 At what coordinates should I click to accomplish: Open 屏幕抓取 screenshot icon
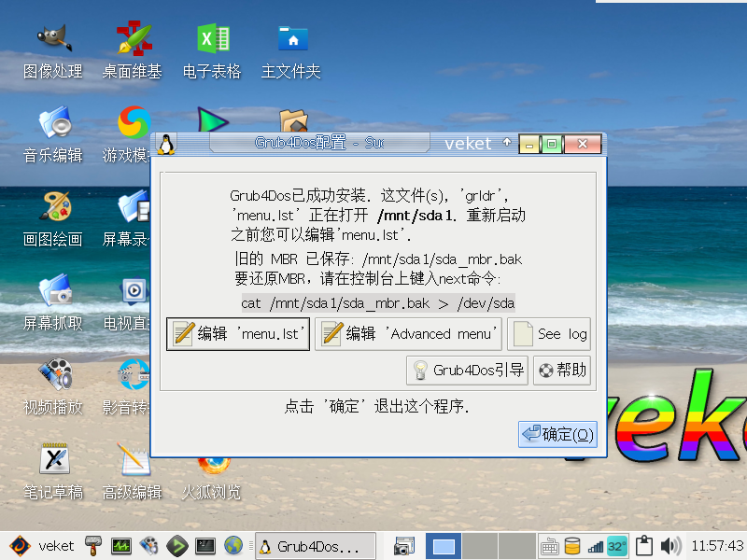[x=54, y=289]
